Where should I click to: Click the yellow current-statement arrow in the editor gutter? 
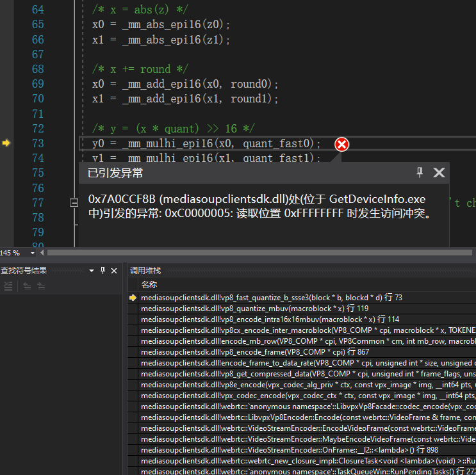pyautogui.click(x=6, y=143)
